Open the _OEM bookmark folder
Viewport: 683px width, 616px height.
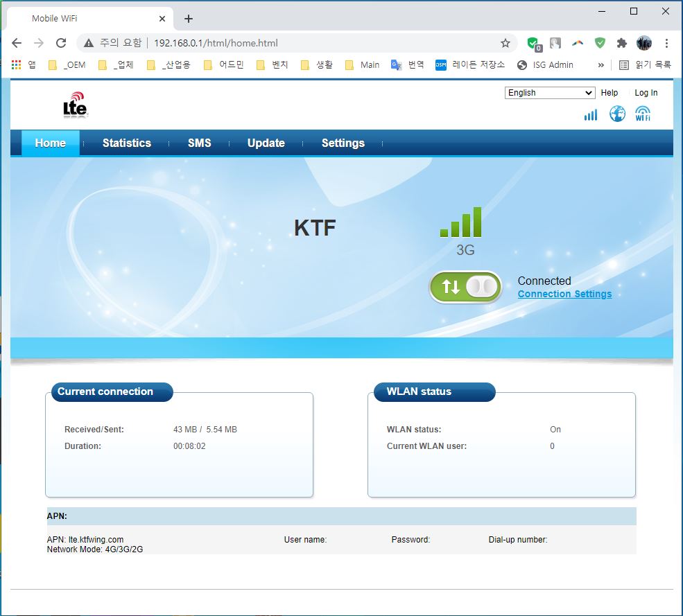click(67, 65)
